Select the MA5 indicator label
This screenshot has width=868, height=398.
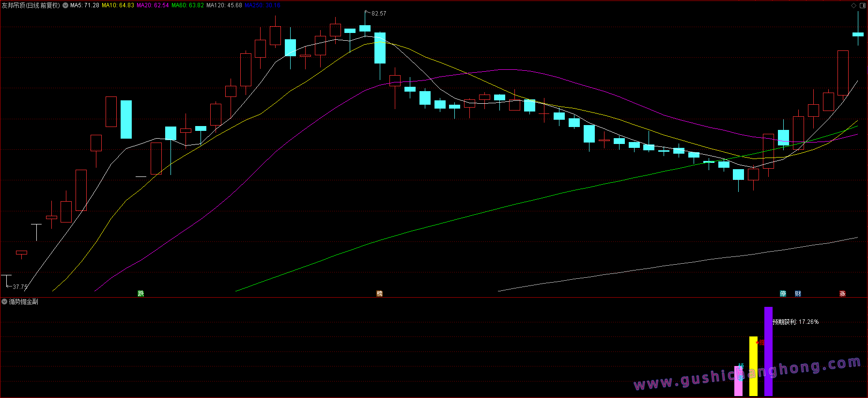(85, 5)
